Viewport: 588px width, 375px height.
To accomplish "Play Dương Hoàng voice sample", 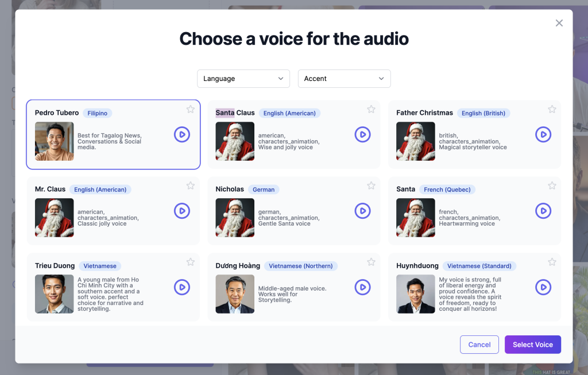I will pyautogui.click(x=362, y=287).
